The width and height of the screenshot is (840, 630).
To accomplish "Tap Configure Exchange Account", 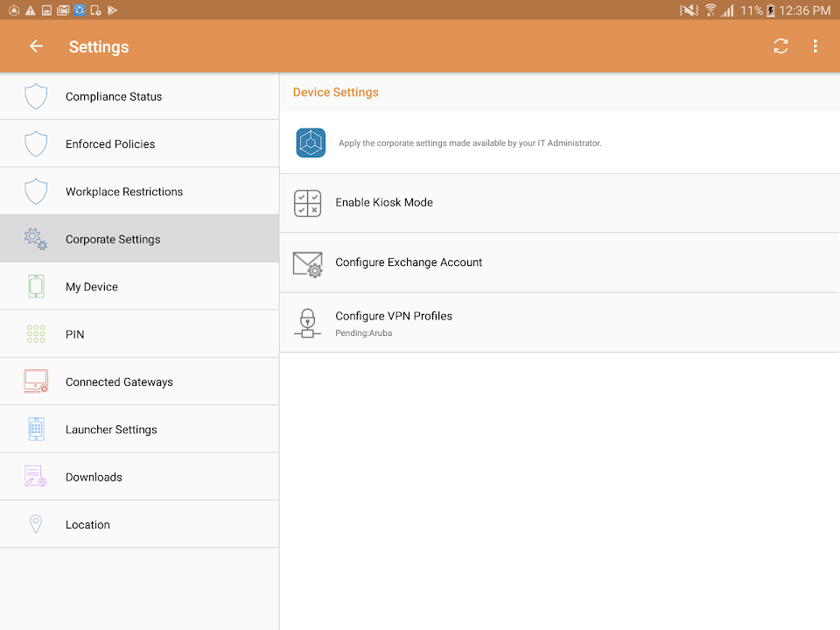I will (560, 263).
